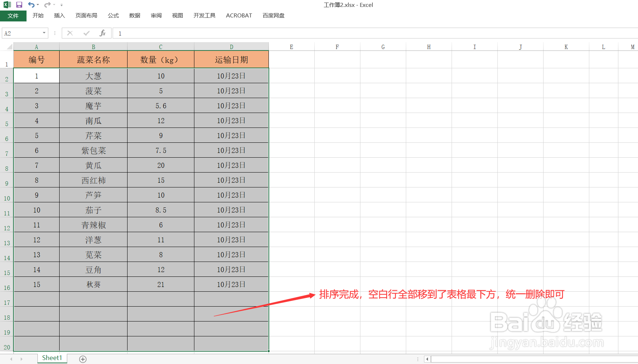Click the 蔬菜名称 header cell
The image size is (638, 364).
point(93,60)
